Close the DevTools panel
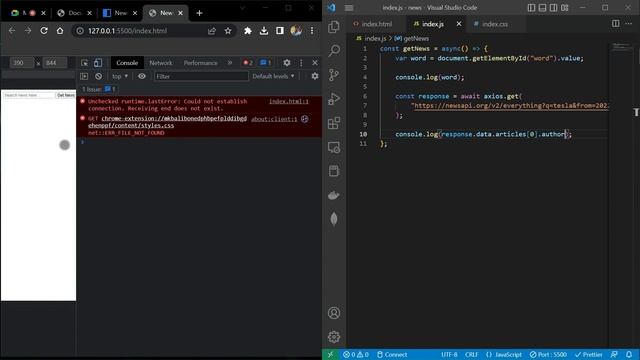This screenshot has width=640, height=360. (x=315, y=63)
